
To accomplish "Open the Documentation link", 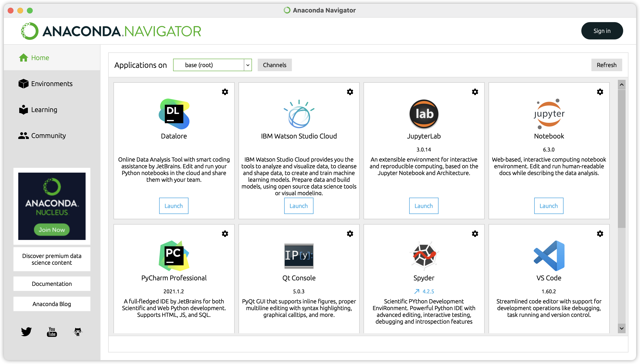I will [x=52, y=284].
